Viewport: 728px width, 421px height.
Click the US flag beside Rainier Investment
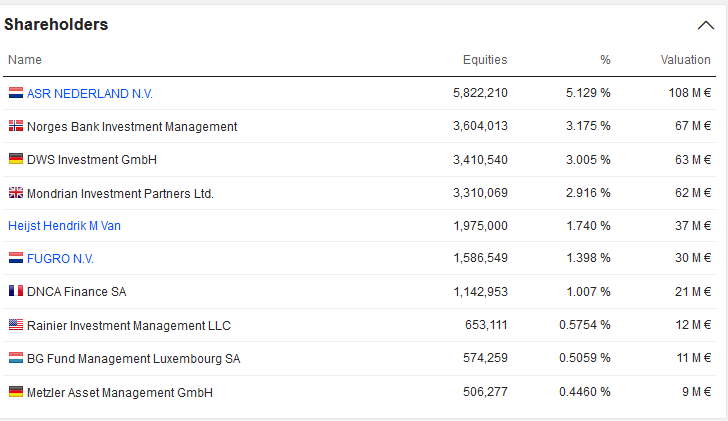(16, 325)
